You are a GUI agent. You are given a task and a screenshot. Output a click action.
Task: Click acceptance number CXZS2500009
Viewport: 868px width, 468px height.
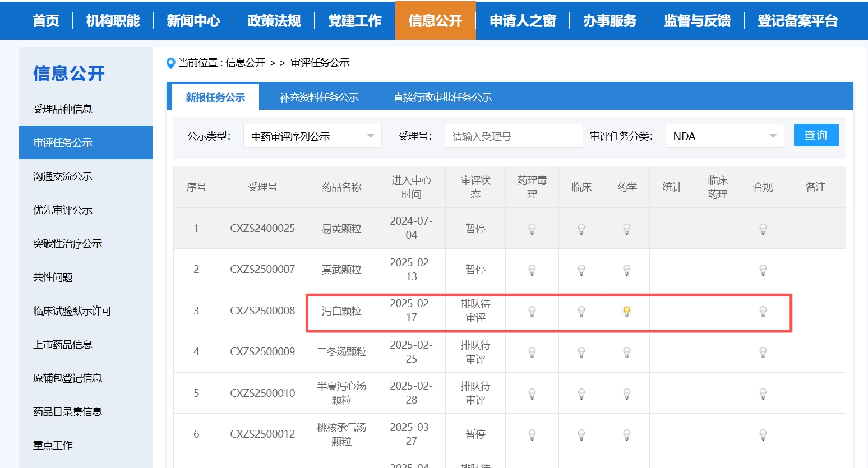tap(262, 351)
